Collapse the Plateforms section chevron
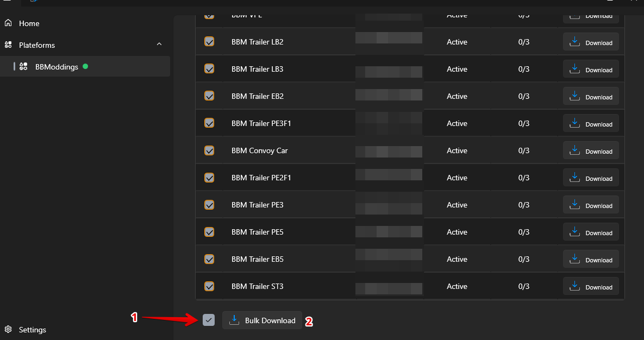 click(159, 44)
